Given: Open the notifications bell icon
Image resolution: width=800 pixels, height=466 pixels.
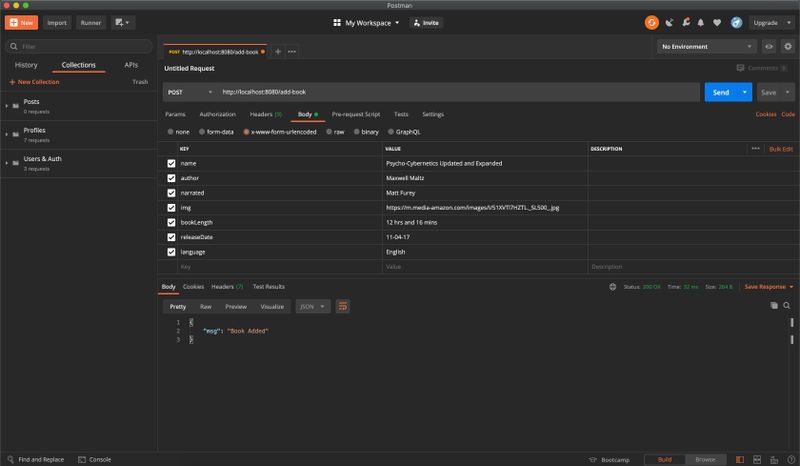Looking at the screenshot, I should pyautogui.click(x=701, y=22).
